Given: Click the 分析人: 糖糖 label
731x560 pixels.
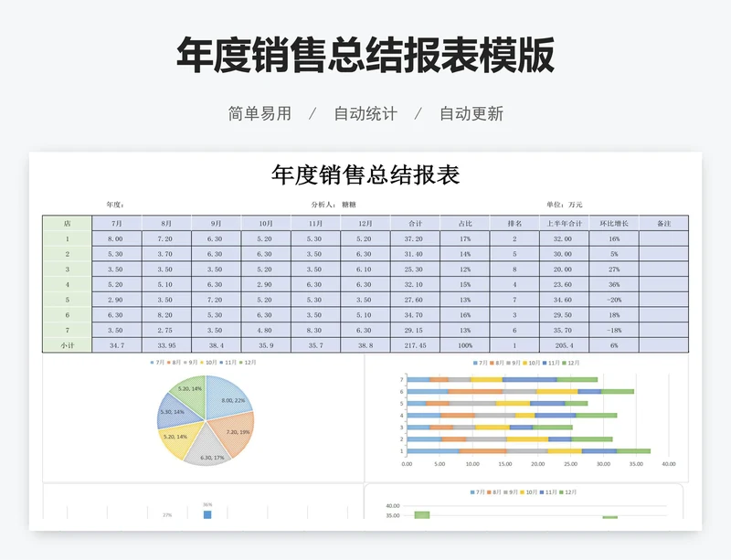Looking at the screenshot, I should (334, 205).
